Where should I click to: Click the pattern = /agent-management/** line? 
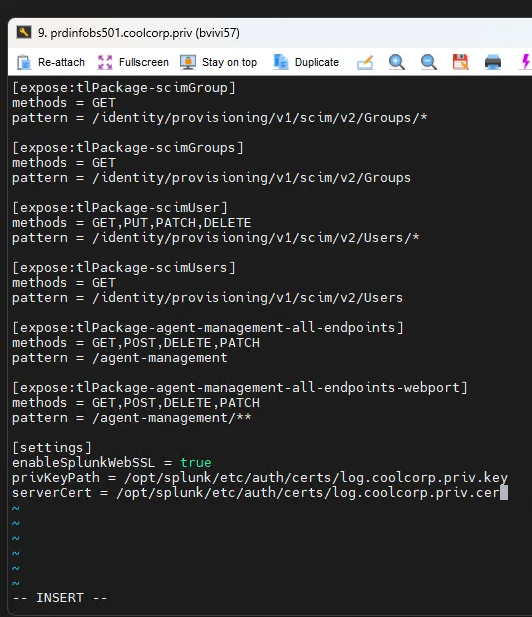(131, 418)
